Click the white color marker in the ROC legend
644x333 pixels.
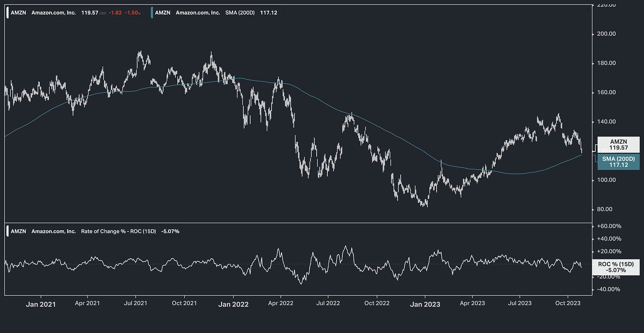(8, 231)
